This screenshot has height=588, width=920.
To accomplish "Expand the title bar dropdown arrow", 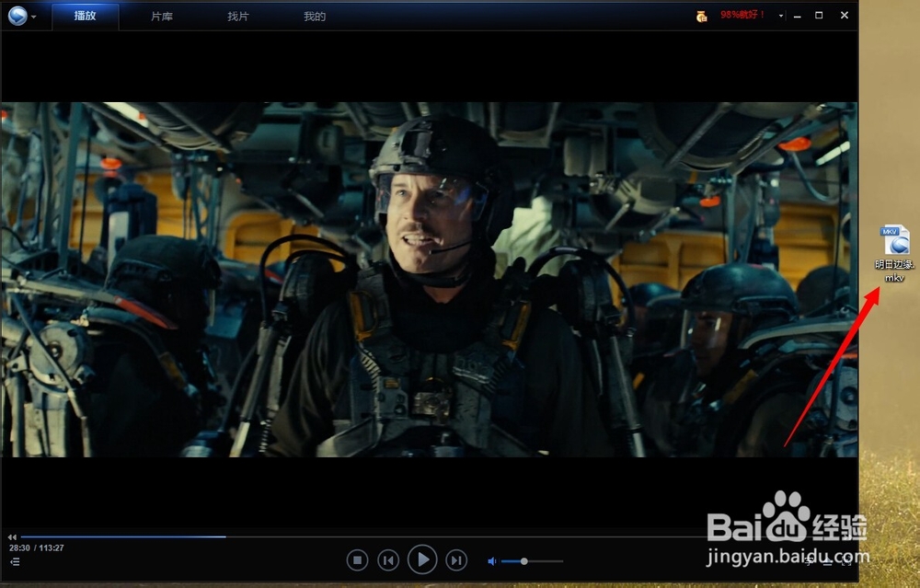I will pos(781,16).
